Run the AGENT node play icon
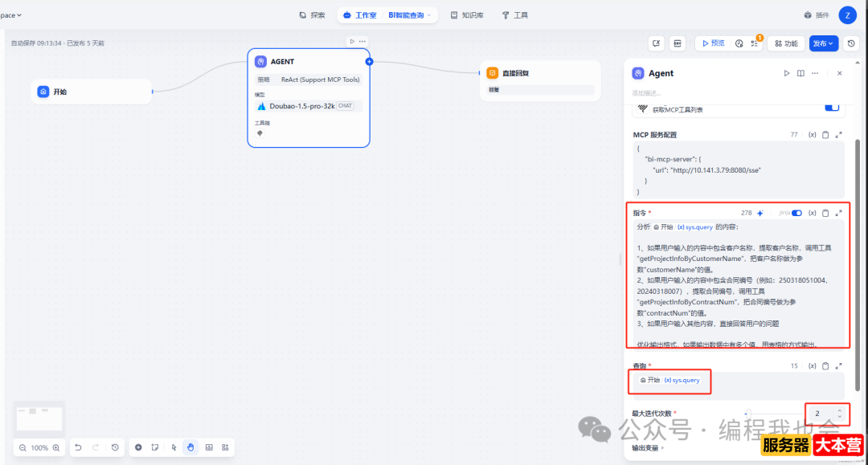Viewport: 868px width, 465px height. click(352, 42)
